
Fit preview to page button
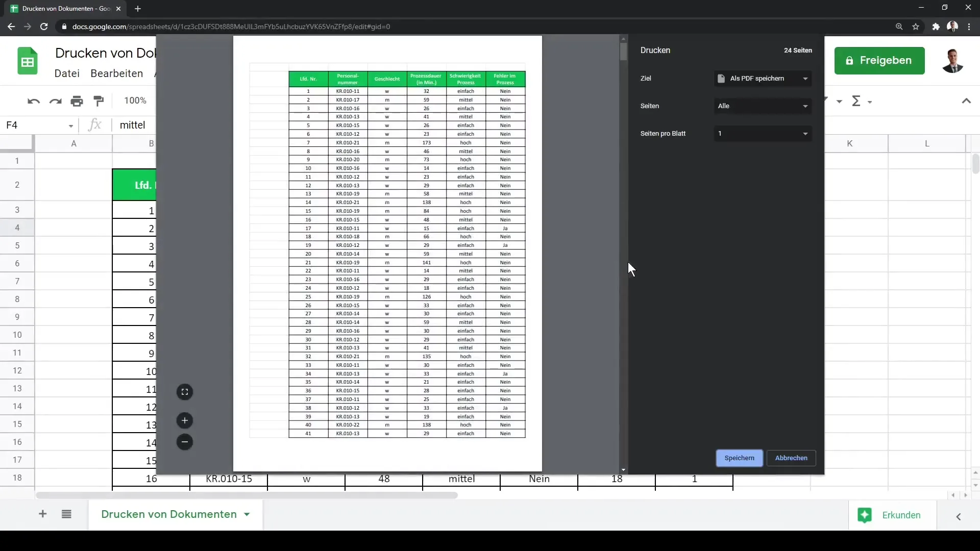point(185,392)
